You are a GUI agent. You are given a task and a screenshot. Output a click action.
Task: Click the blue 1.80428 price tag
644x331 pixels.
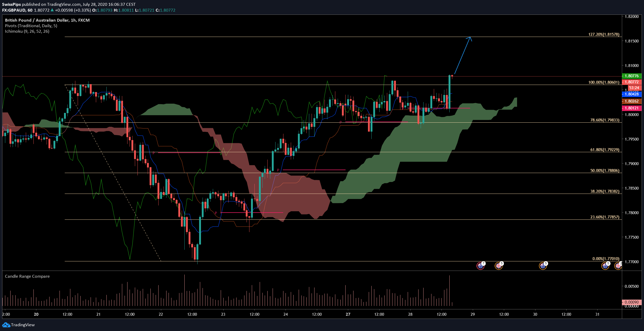[x=632, y=94]
